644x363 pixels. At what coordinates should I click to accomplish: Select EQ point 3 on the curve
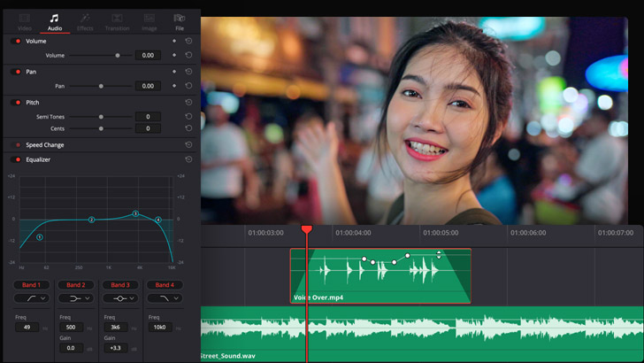135,213
